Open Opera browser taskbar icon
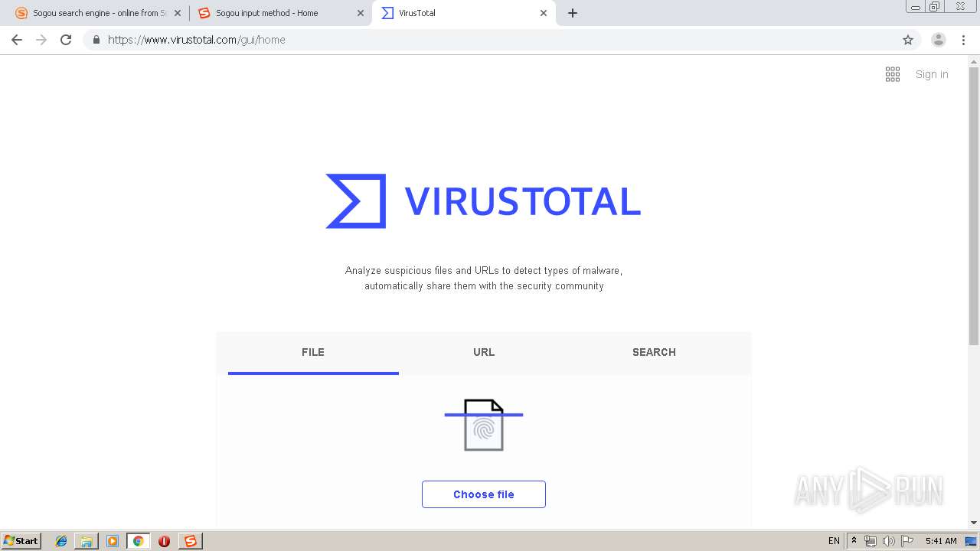The height and width of the screenshot is (551, 980). [164, 541]
